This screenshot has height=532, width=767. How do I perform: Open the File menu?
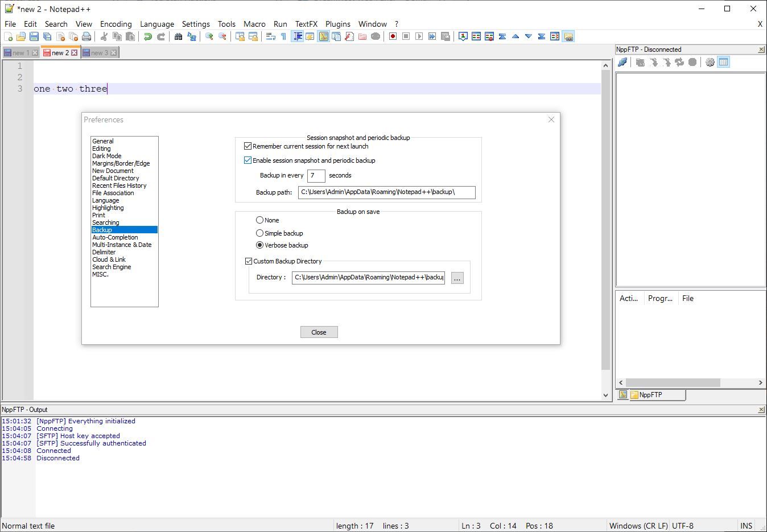(x=10, y=24)
